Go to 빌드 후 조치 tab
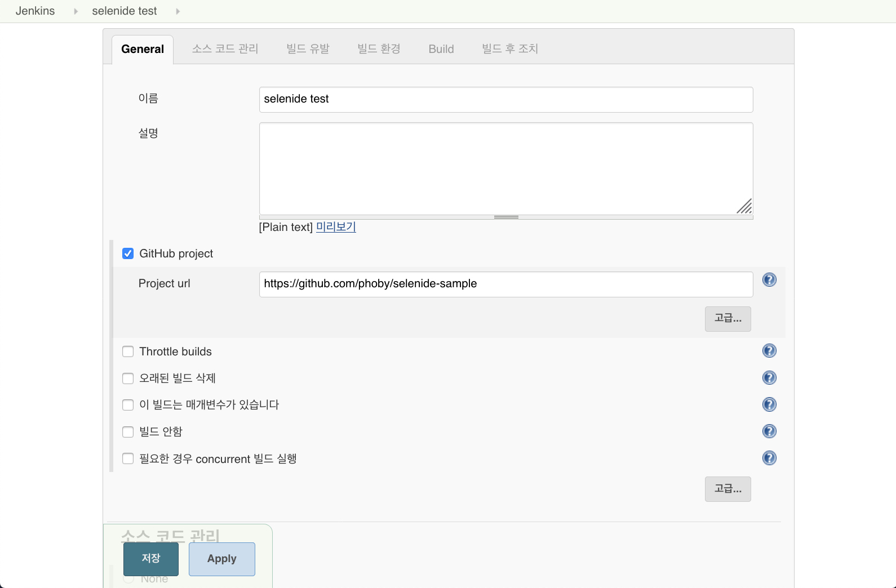896x588 pixels. click(510, 49)
